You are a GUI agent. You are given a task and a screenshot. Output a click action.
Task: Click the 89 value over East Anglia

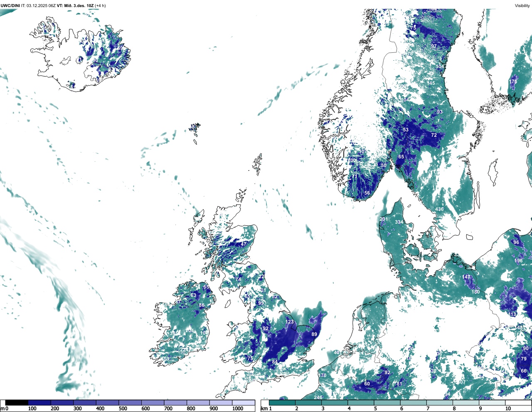coord(314,334)
